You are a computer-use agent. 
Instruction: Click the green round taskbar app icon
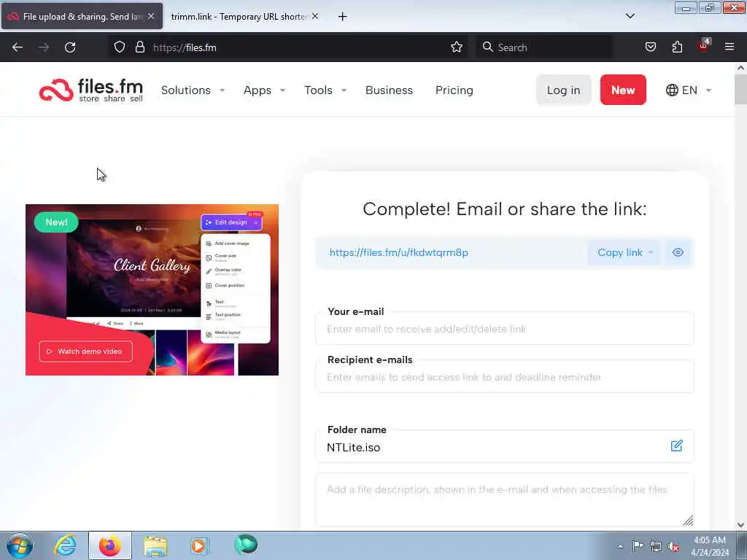click(246, 544)
